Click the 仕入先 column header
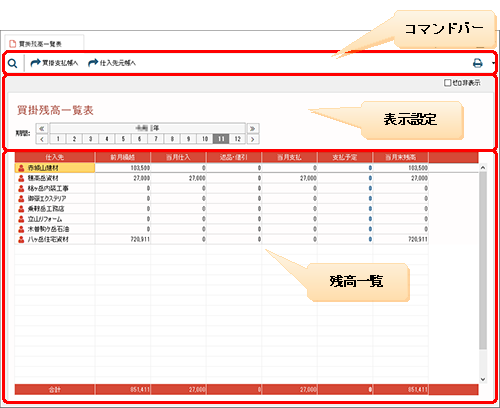The width and height of the screenshot is (500, 408). click(x=55, y=157)
